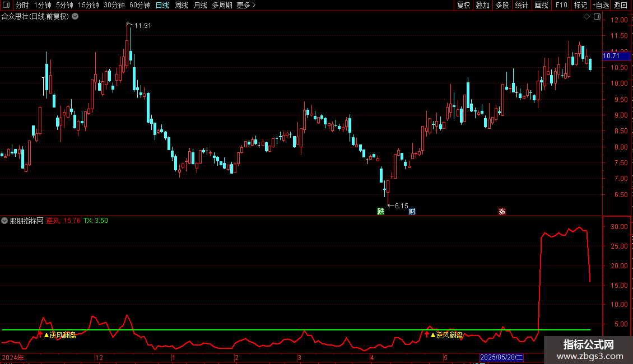Click the 标记 mark button
The height and width of the screenshot is (364, 633).
pyautogui.click(x=580, y=5)
